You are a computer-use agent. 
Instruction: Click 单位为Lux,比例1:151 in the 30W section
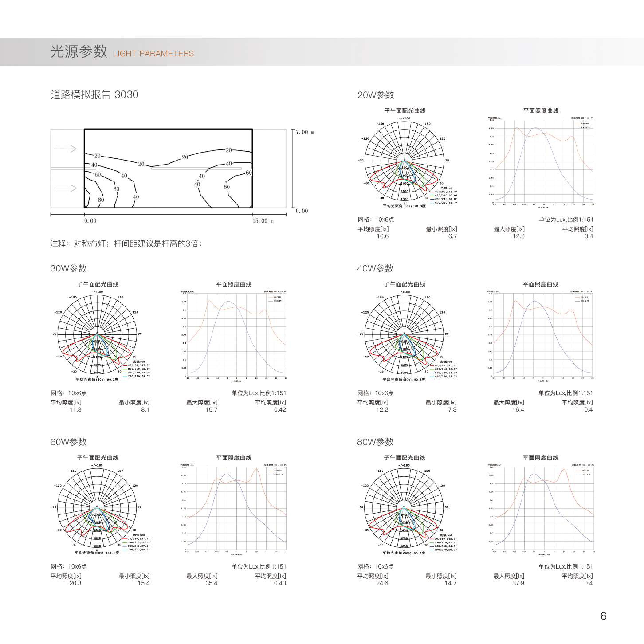(x=259, y=393)
